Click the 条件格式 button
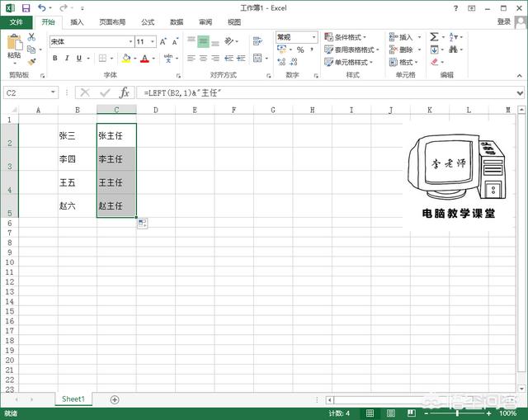528x420 pixels. 348,37
